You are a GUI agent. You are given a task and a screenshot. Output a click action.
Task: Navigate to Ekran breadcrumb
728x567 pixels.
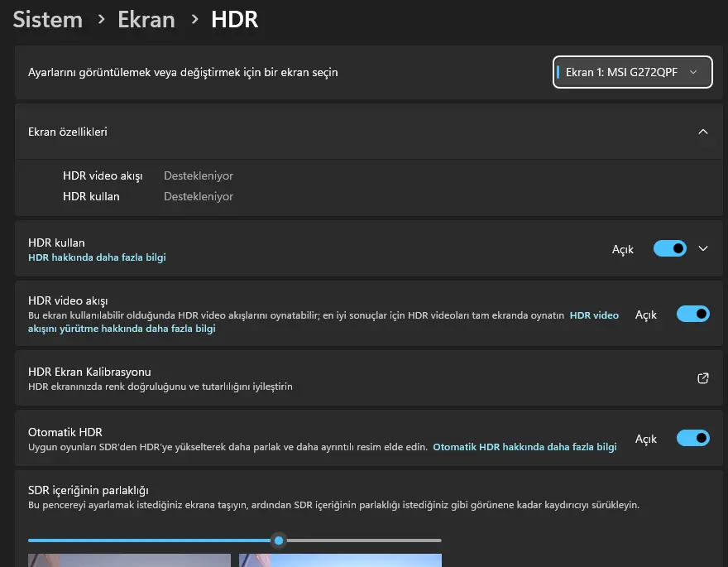146,20
